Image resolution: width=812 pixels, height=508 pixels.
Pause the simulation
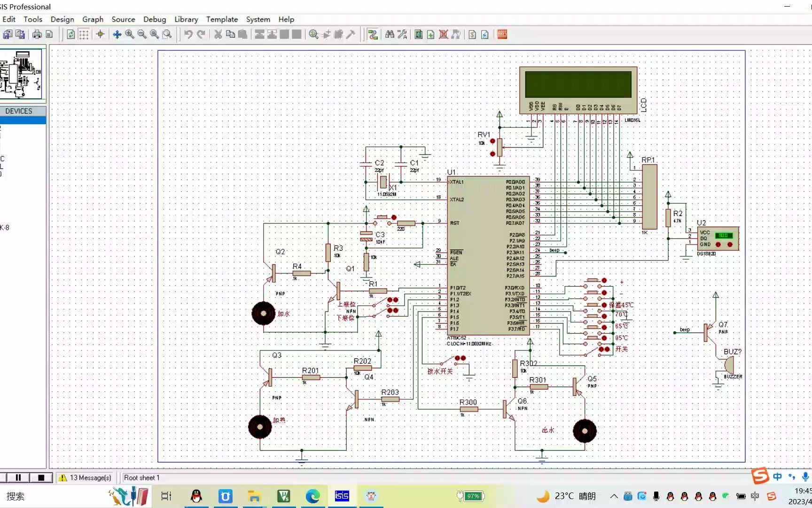click(x=18, y=477)
